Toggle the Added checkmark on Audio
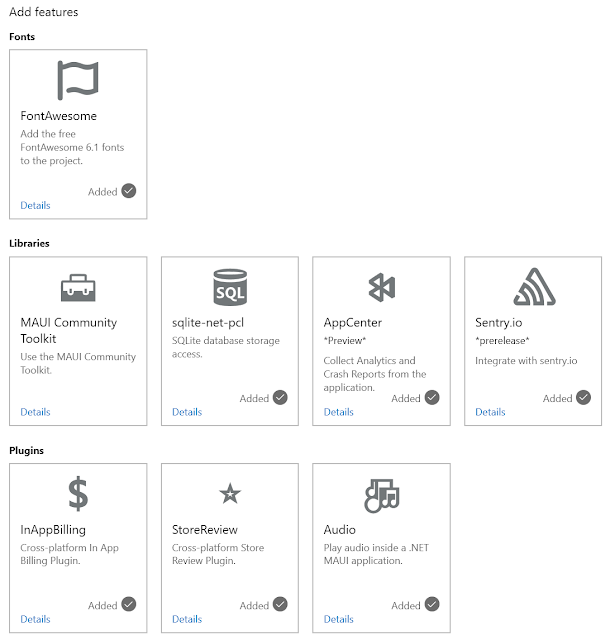This screenshot has width=615, height=640. point(432,604)
